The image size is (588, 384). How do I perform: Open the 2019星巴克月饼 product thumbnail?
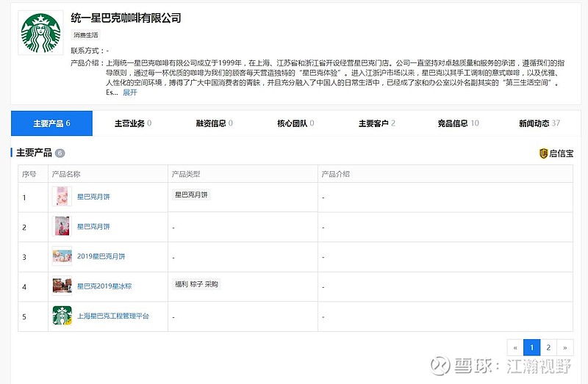click(x=62, y=256)
